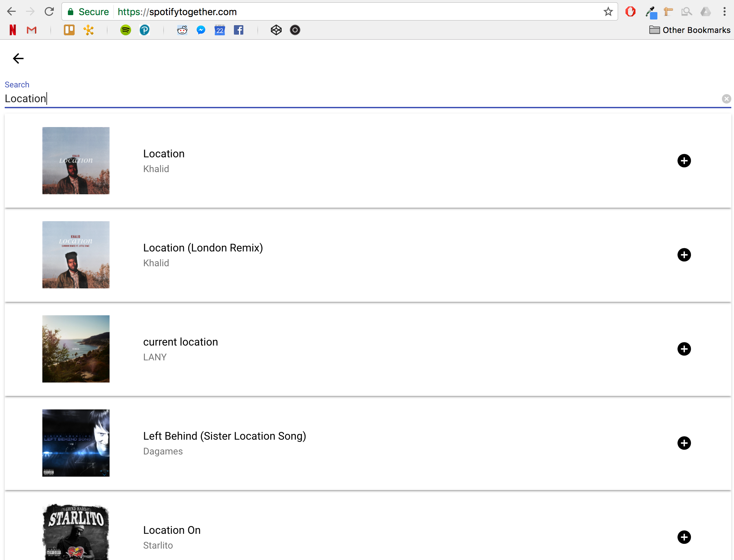The height and width of the screenshot is (560, 734).
Task: Open the Netflix bookmark
Action: tap(13, 30)
